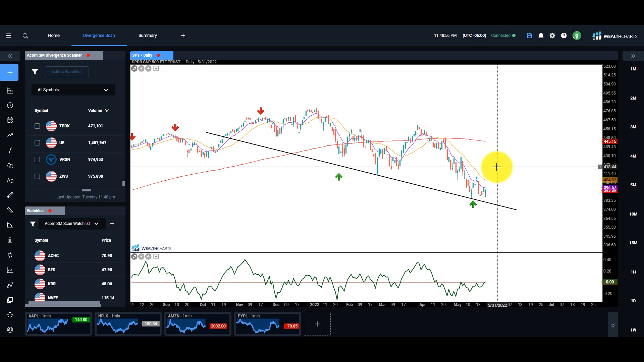
Task: Set timeframe to 5M
Action: click(633, 185)
